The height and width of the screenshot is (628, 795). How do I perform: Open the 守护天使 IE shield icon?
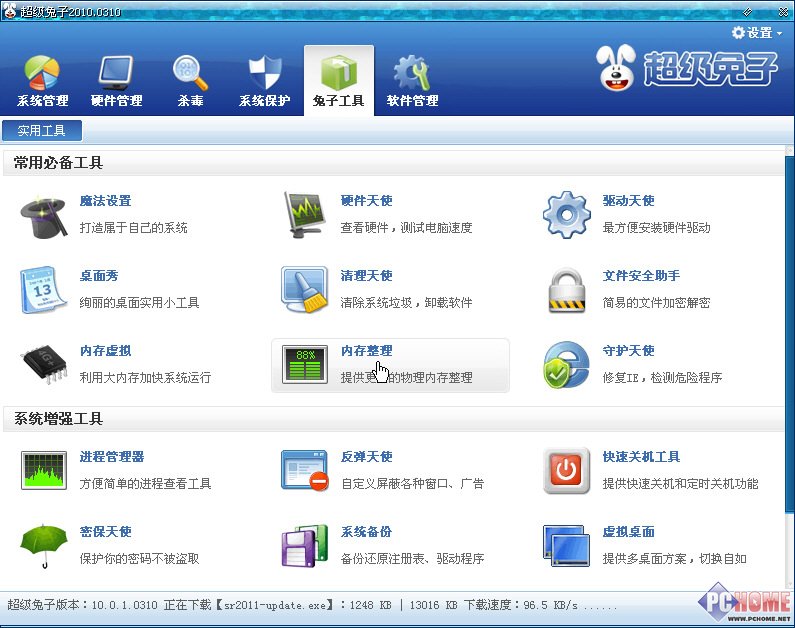(566, 365)
